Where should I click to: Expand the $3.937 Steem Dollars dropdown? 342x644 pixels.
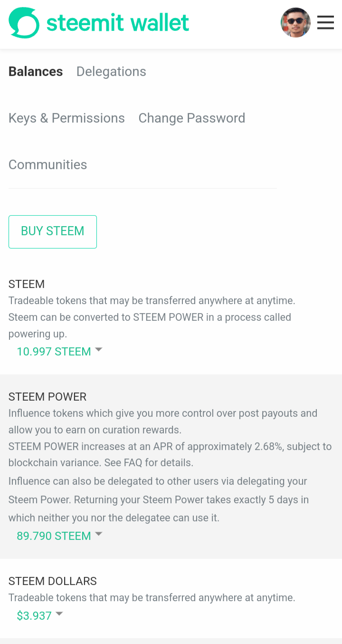pyautogui.click(x=34, y=616)
